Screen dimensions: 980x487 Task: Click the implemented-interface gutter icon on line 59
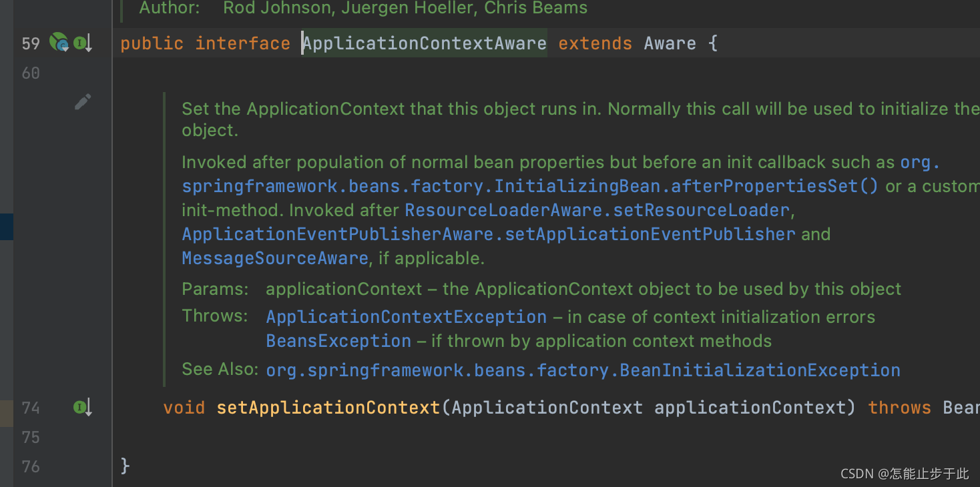point(82,43)
